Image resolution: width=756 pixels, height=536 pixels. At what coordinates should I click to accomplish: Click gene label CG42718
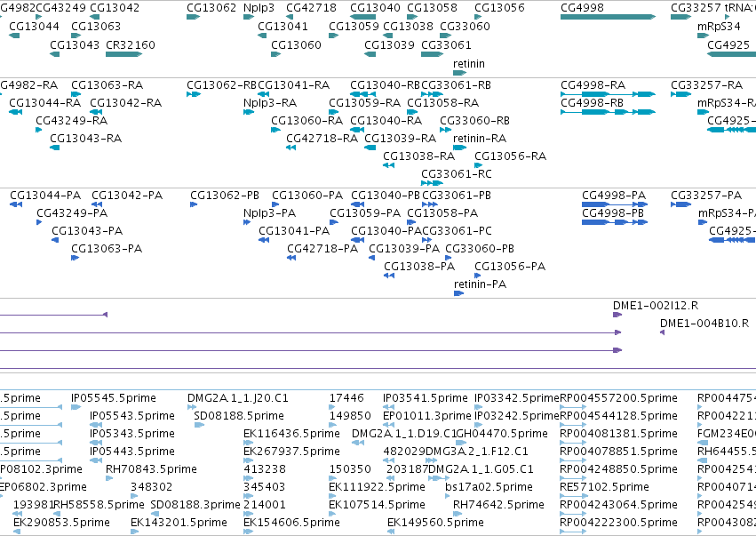pos(311,8)
